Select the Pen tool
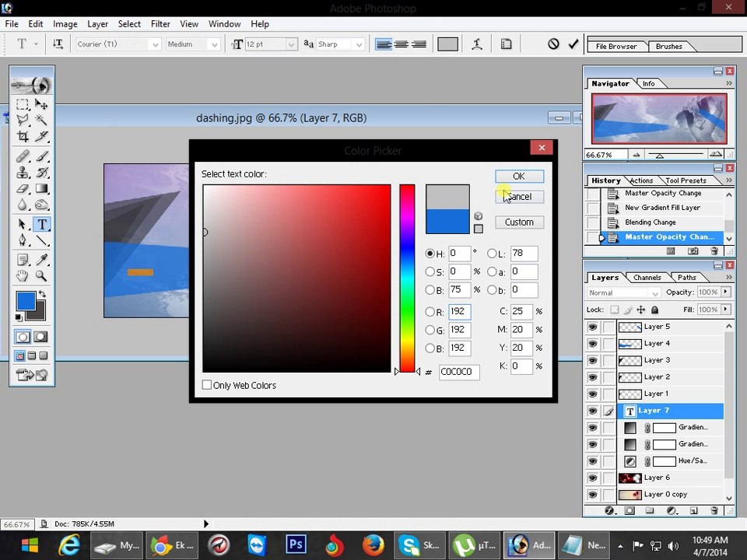Viewport: 747px width, 560px height. [x=22, y=240]
